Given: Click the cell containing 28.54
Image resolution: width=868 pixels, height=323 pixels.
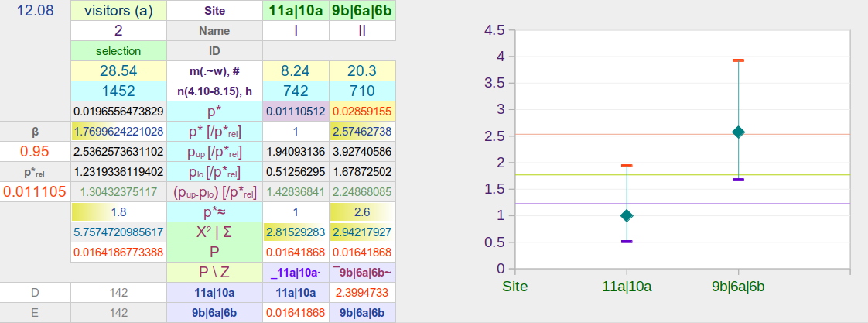Looking at the screenshot, I should click(118, 71).
